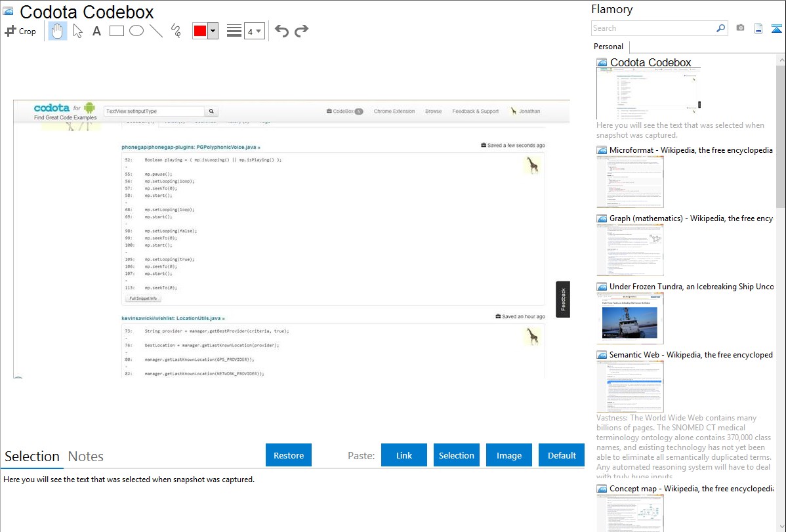Viewport: 786px width, 532px height.
Task: Click the icon beside Microformat title
Action: click(602, 150)
